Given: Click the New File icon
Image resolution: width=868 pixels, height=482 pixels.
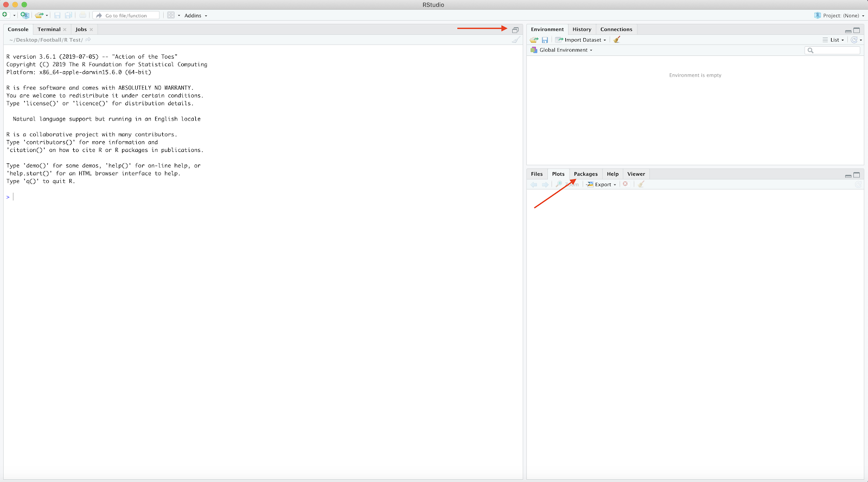Looking at the screenshot, I should click(x=5, y=15).
